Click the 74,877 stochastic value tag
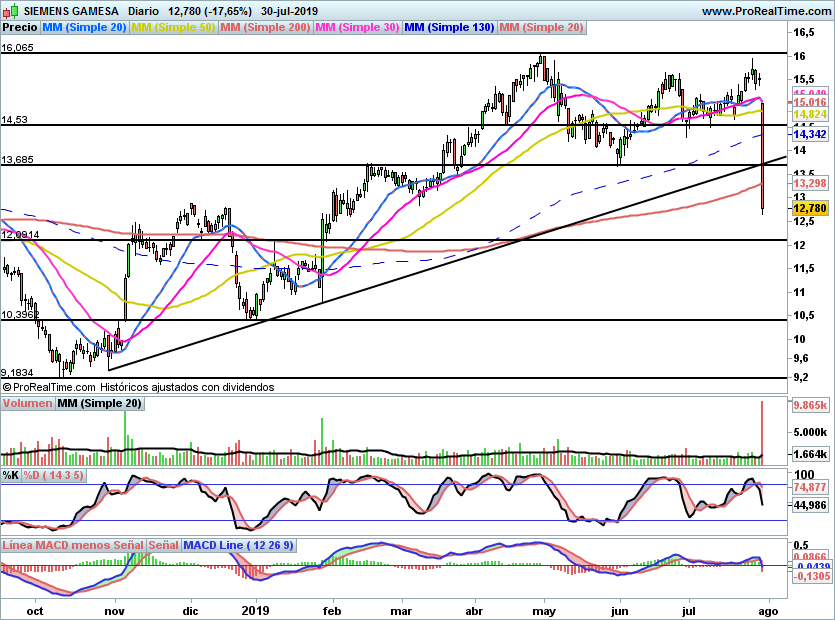 pyautogui.click(x=810, y=487)
